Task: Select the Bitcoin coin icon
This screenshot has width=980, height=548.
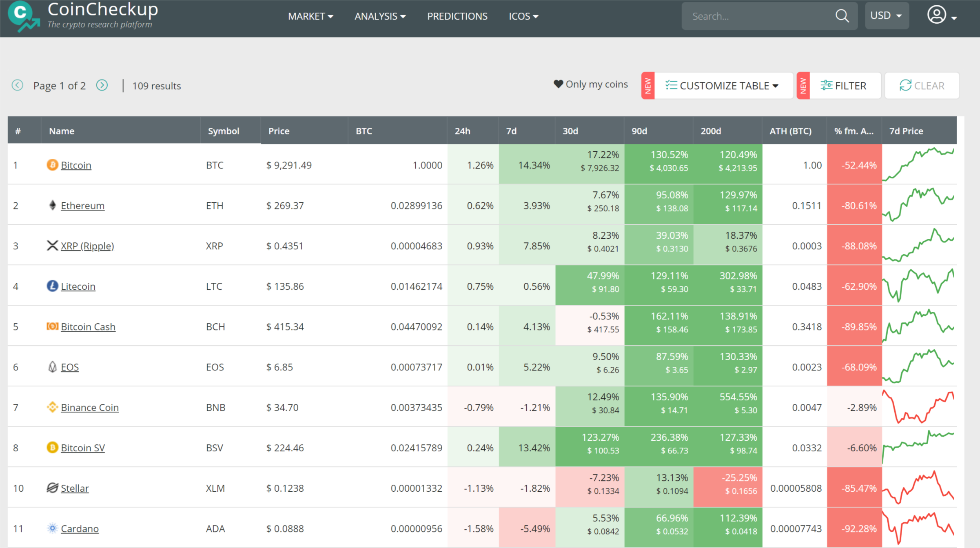Action: click(52, 165)
